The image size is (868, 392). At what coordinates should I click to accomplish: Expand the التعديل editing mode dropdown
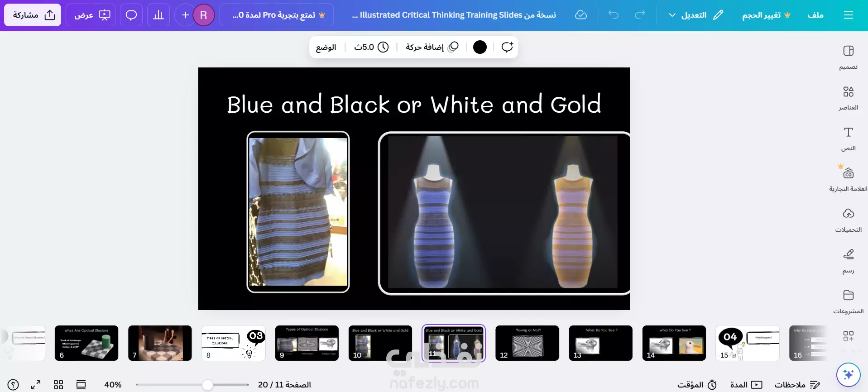pyautogui.click(x=696, y=15)
